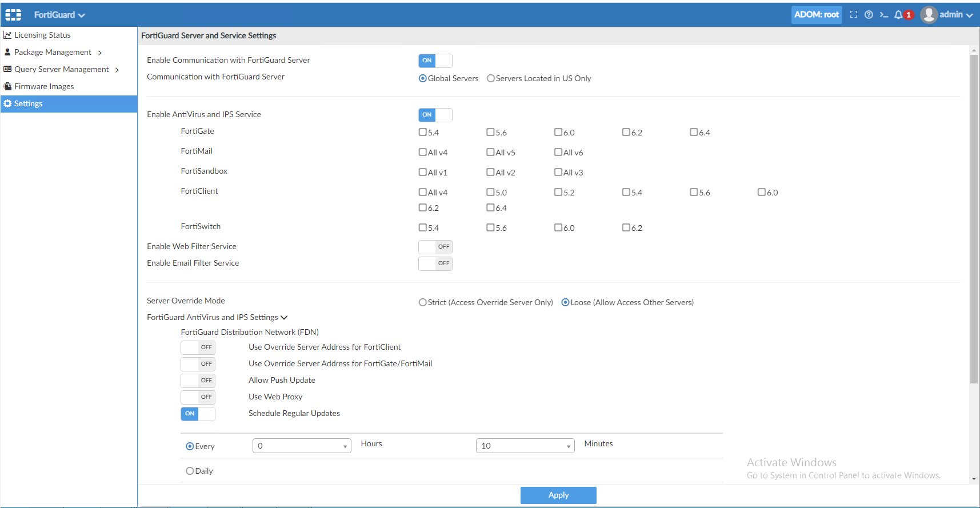980x508 pixels.
Task: Open the Minutes interval dropdown
Action: [x=525, y=446]
